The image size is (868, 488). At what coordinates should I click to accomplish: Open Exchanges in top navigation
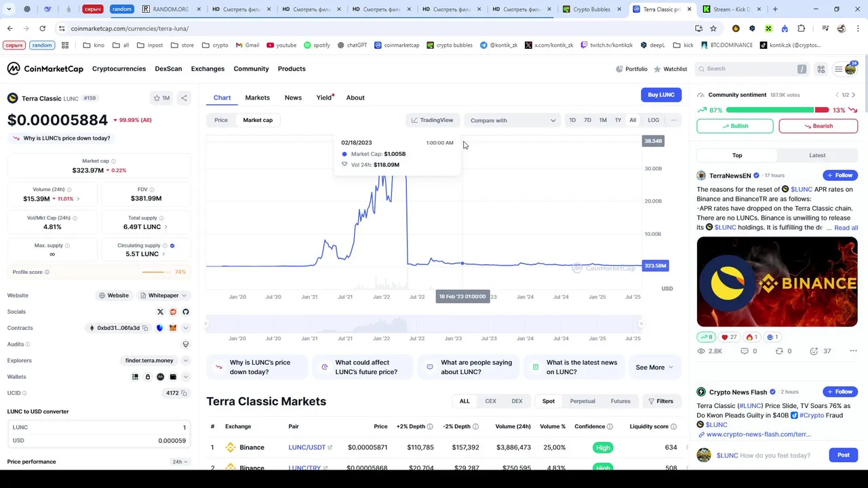[208, 68]
